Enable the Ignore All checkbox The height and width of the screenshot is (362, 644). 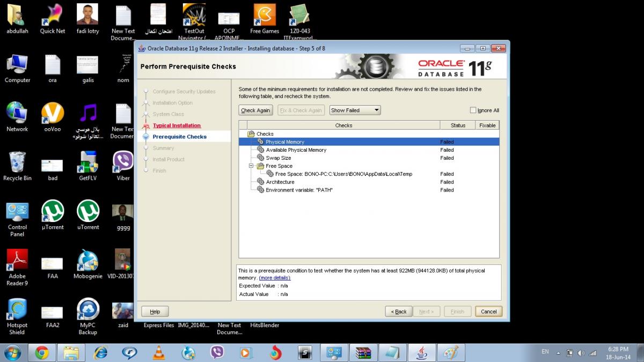[x=473, y=110]
